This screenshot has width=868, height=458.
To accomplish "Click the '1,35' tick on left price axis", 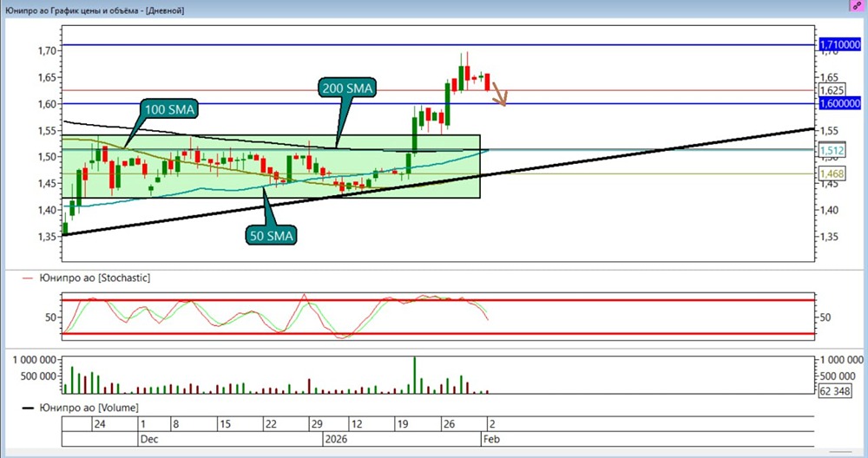I will (x=47, y=236).
